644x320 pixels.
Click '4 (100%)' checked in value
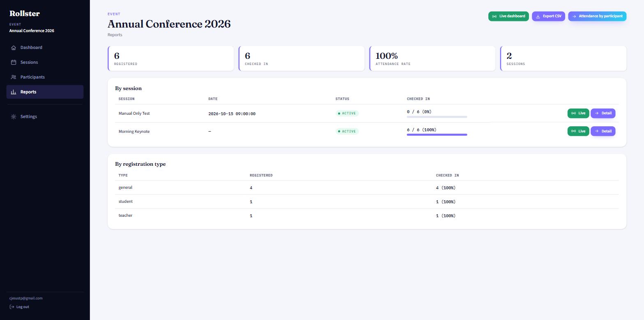(x=446, y=188)
